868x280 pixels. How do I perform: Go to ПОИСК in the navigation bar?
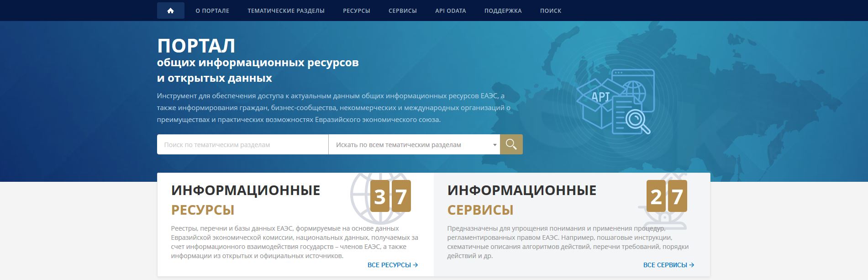551,11
